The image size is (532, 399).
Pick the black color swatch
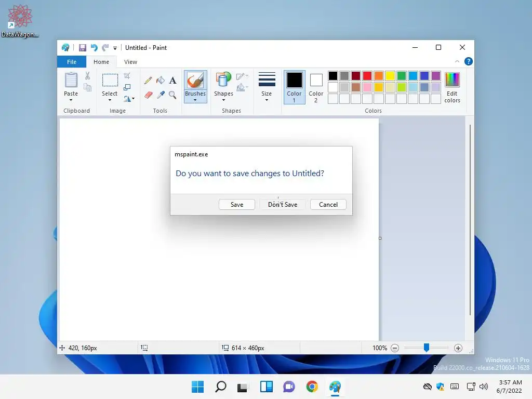click(333, 76)
